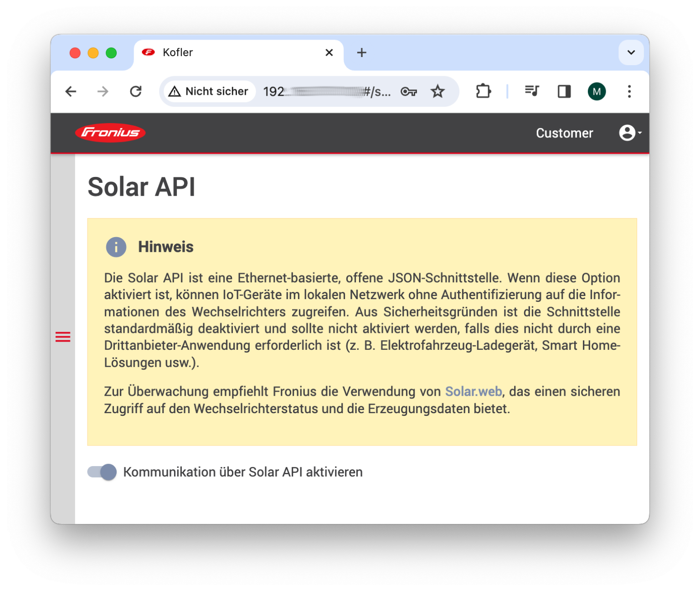This screenshot has width=700, height=591.
Task: Open the red hamburger menu on the left edge
Action: (62, 337)
